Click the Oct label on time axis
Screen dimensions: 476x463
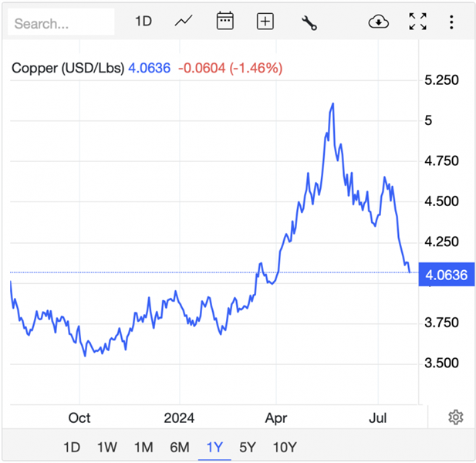coord(79,418)
